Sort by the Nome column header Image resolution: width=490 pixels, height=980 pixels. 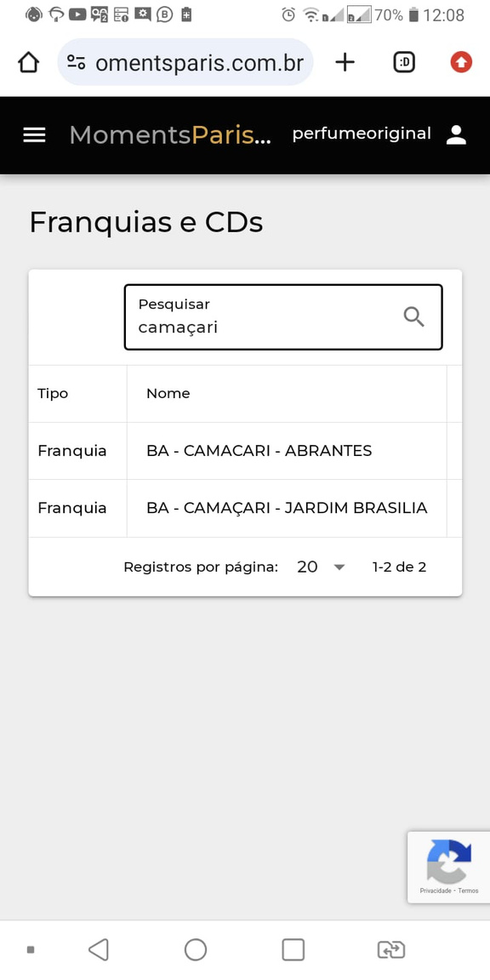pos(168,393)
